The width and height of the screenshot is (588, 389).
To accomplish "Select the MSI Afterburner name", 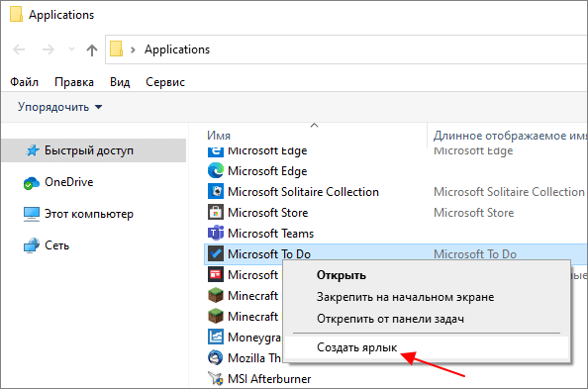I will pyautogui.click(x=269, y=379).
